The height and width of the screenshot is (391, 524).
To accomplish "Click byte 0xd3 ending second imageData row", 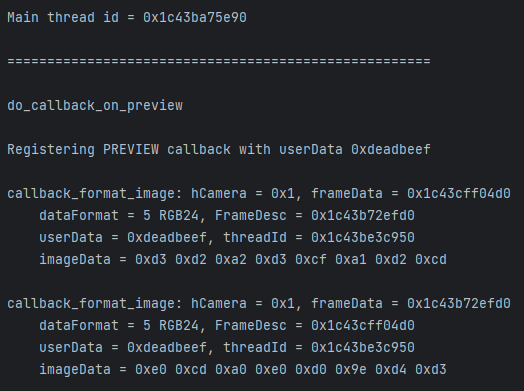I will point(430,370).
